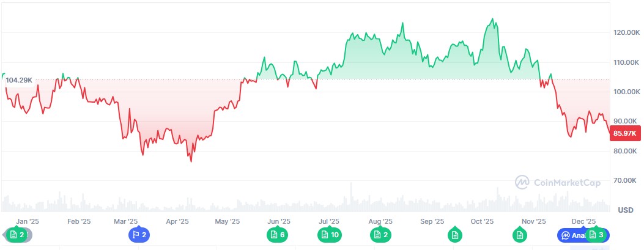The height and width of the screenshot is (250, 644).
Task: Click the late October news document marker
Action: coord(519,235)
